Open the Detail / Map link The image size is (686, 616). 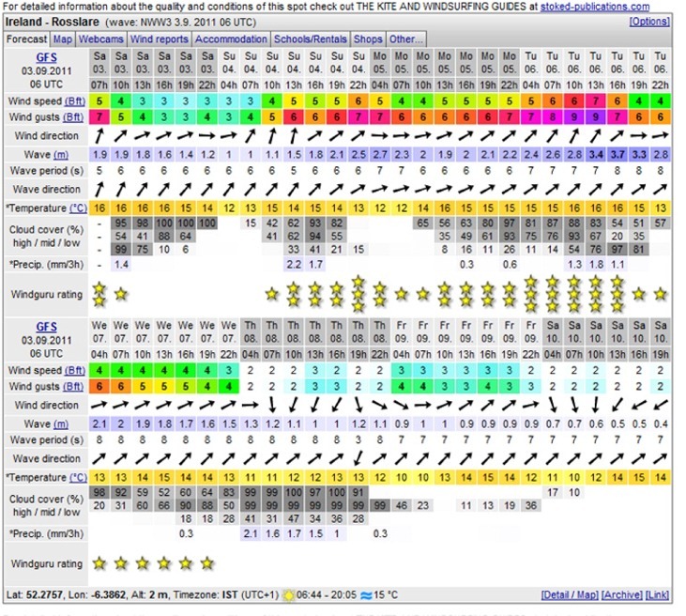coord(570,595)
